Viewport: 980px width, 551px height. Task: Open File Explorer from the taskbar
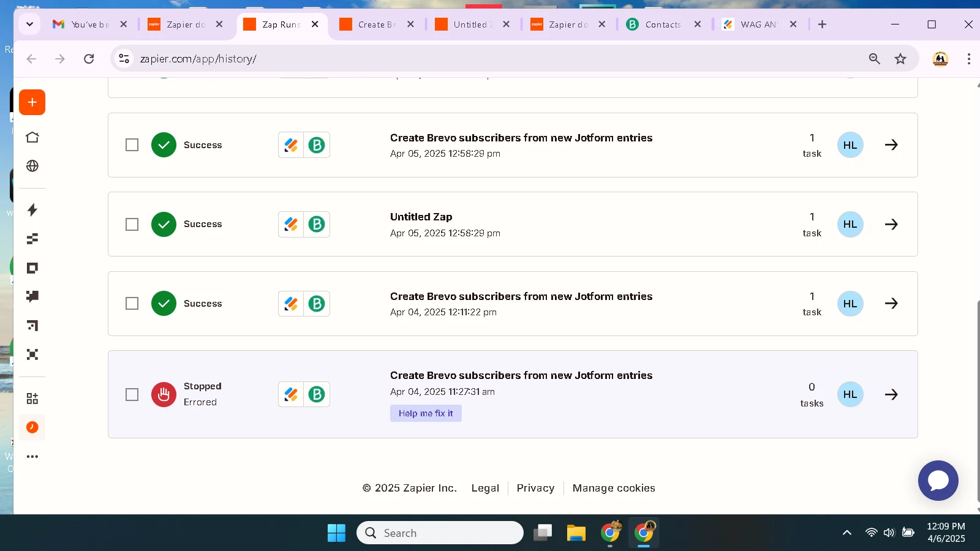pos(576,533)
